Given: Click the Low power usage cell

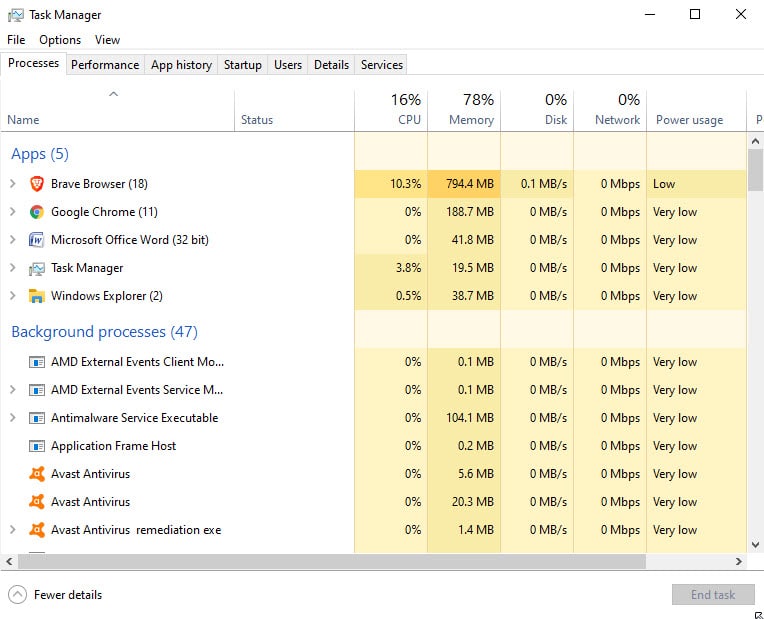Looking at the screenshot, I should click(x=696, y=184).
